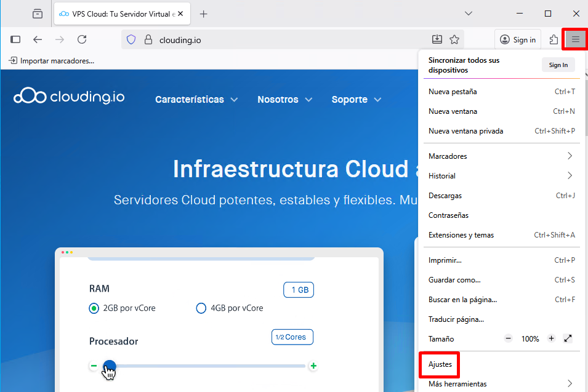Open the sidebar toggle icon
Image resolution: width=588 pixels, height=392 pixels.
[x=15, y=39]
